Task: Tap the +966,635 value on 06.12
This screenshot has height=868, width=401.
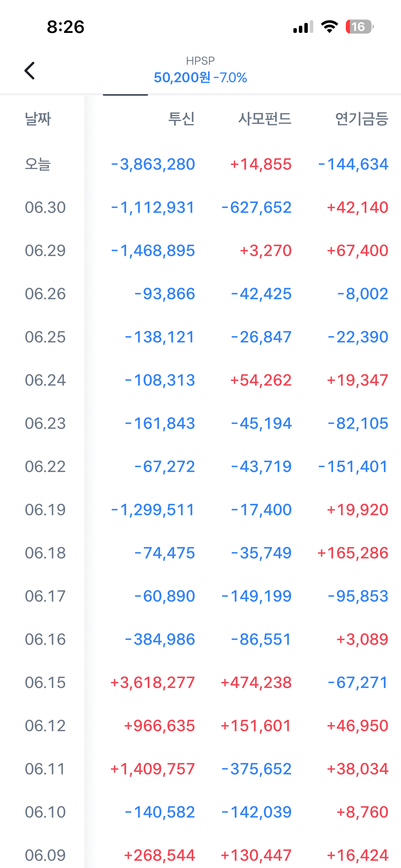Action: tap(159, 726)
